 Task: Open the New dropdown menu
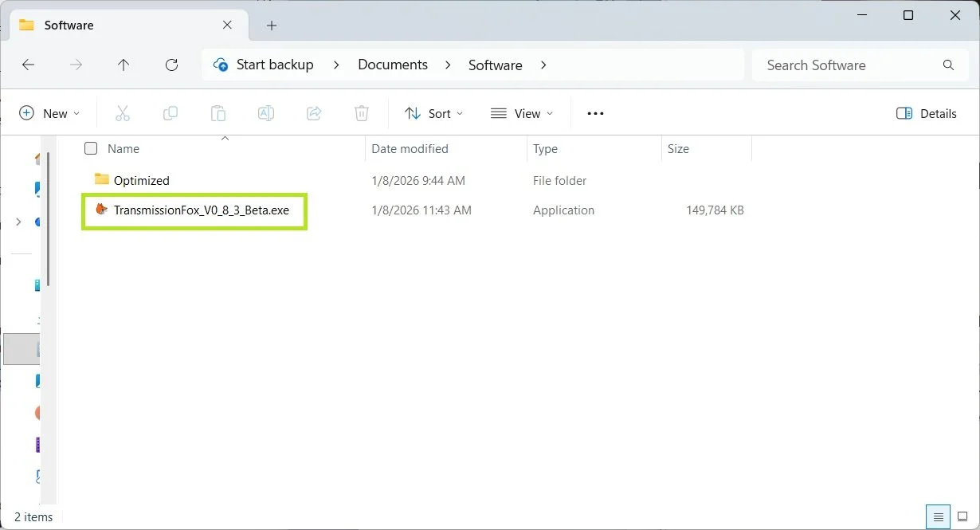pos(49,113)
